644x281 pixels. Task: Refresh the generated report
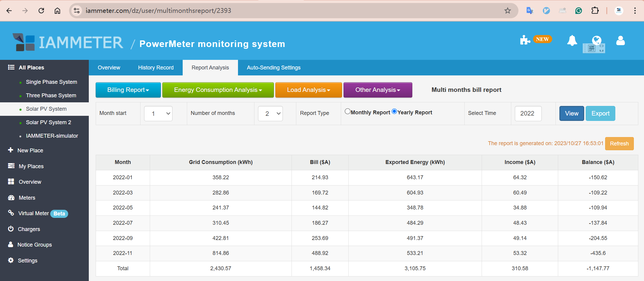(x=619, y=144)
